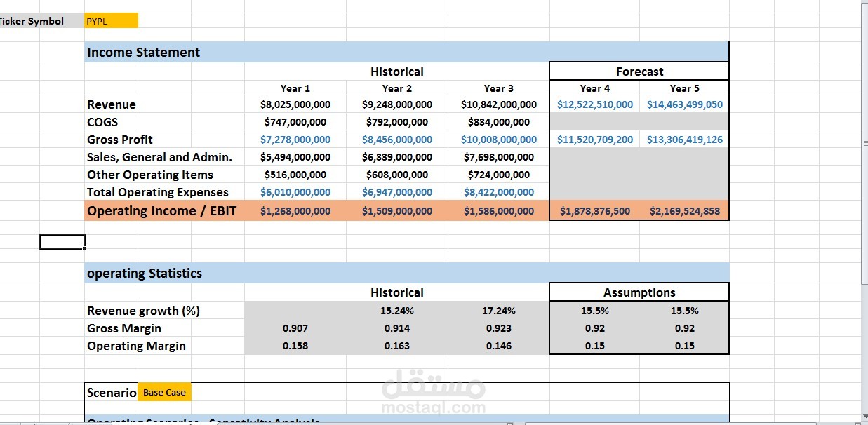This screenshot has width=868, height=425.
Task: Select the Year 3 column heading
Action: click(499, 88)
